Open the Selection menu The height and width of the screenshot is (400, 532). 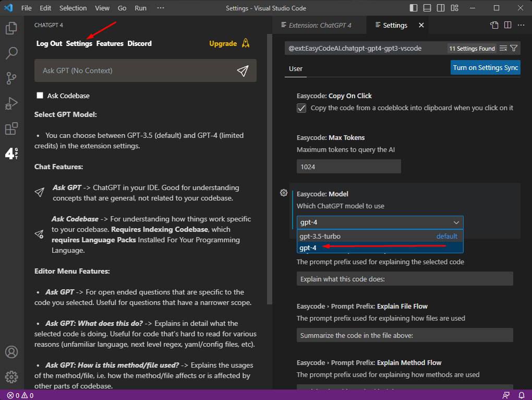73,8
